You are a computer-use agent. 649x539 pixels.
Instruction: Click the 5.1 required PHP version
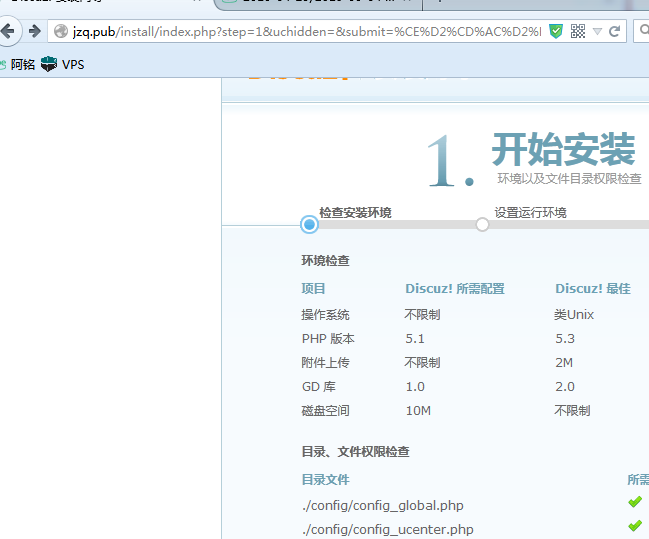[415, 339]
